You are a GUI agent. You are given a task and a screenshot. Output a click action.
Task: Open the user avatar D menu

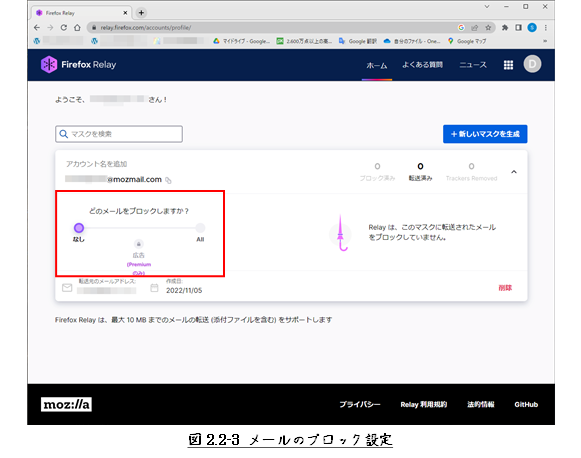coord(532,64)
